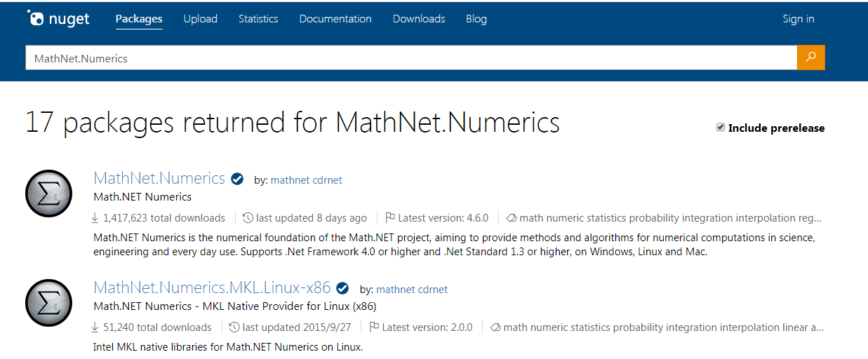
Task: Click verified checkmark badge beside MKL.Linux-x86
Action: click(342, 288)
